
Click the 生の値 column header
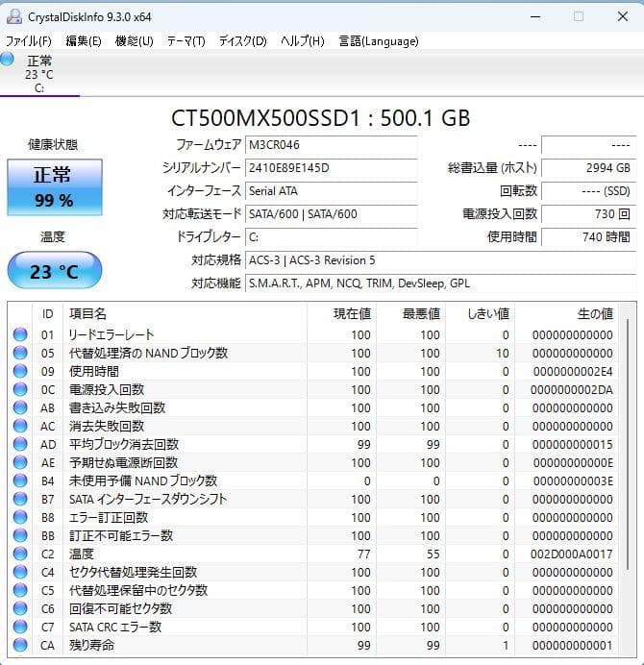click(x=566, y=314)
